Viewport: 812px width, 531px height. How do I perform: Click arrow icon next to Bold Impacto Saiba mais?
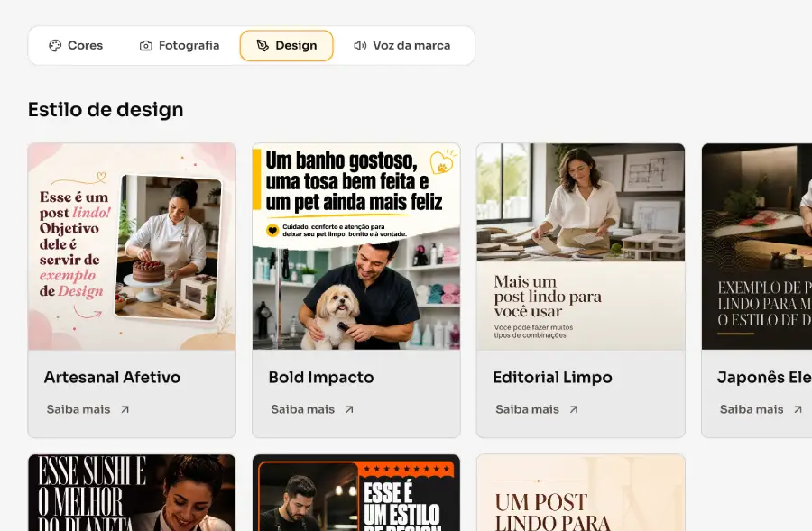tap(349, 409)
